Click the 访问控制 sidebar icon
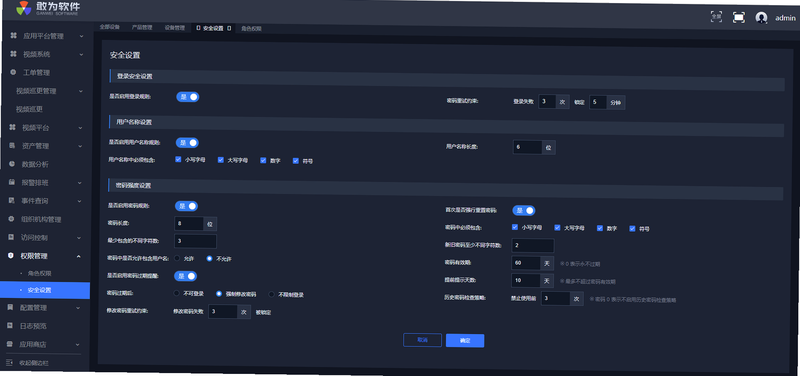The width and height of the screenshot is (800, 376). (11, 237)
